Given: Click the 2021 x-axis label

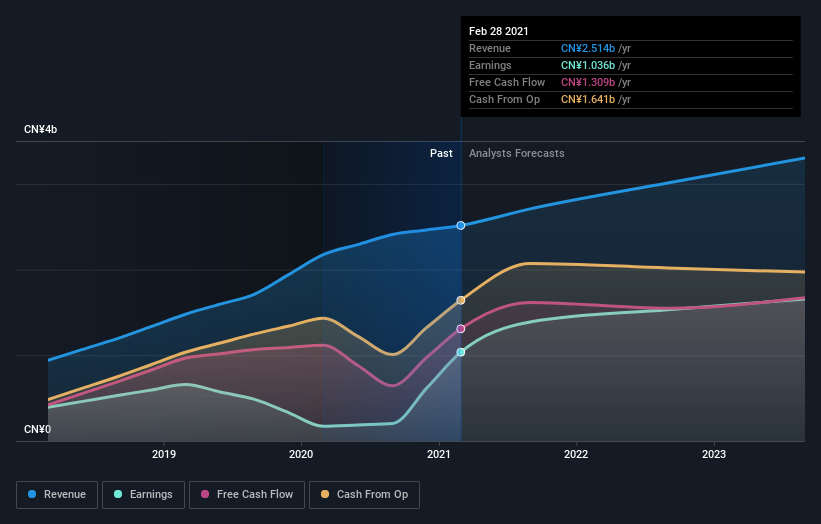Looking at the screenshot, I should click(x=439, y=454).
